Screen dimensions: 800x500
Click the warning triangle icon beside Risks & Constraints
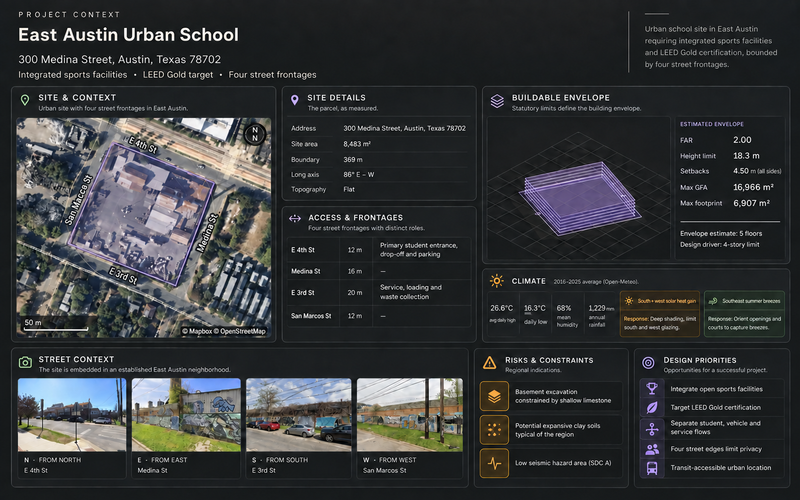[x=489, y=363]
